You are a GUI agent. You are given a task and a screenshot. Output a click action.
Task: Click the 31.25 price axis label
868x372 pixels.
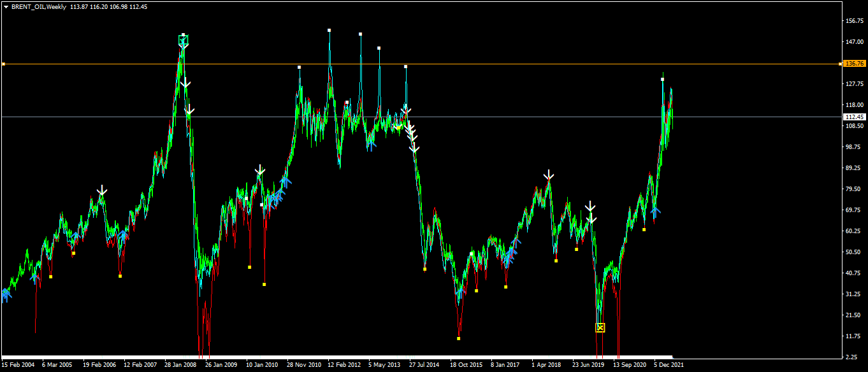pyautogui.click(x=854, y=294)
